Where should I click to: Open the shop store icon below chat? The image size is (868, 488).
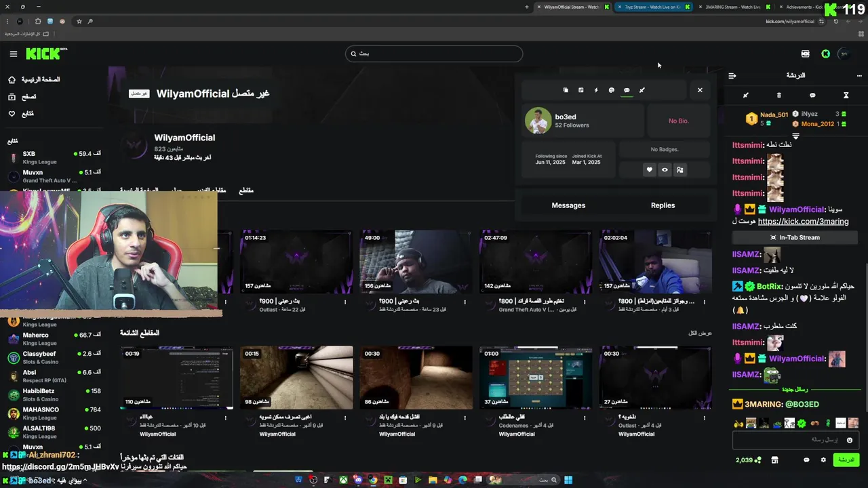(774, 460)
